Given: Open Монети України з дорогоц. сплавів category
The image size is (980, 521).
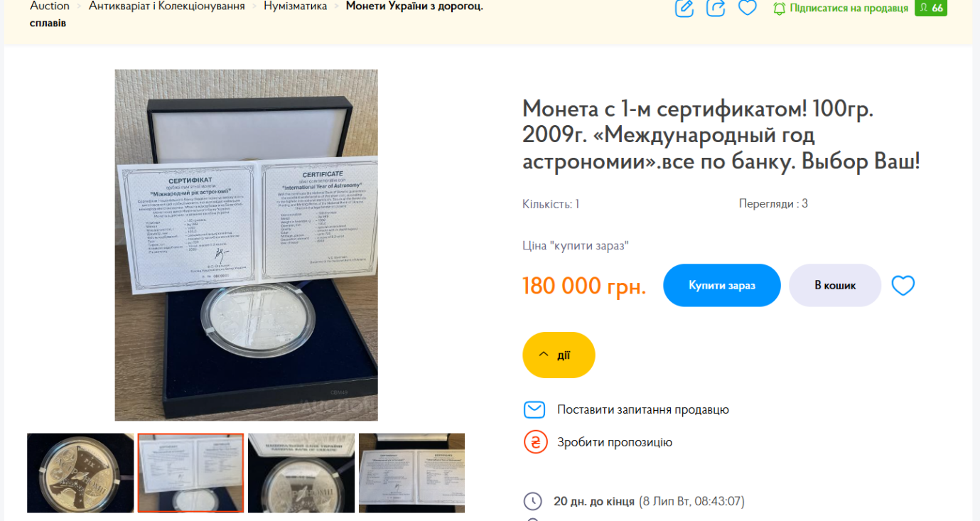Looking at the screenshot, I should click(257, 14).
